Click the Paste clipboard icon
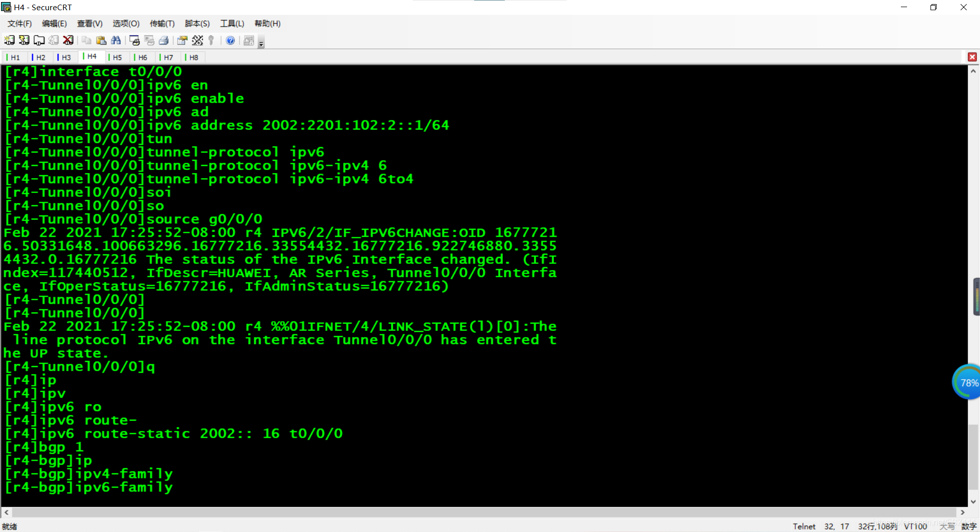Screen dimensions: 980x532 click(102, 40)
